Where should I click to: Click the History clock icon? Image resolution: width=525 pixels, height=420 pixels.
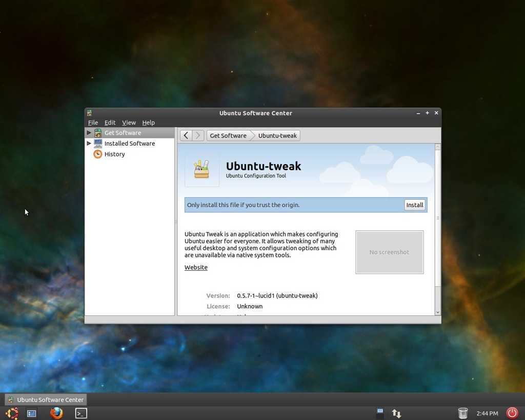pyautogui.click(x=98, y=154)
